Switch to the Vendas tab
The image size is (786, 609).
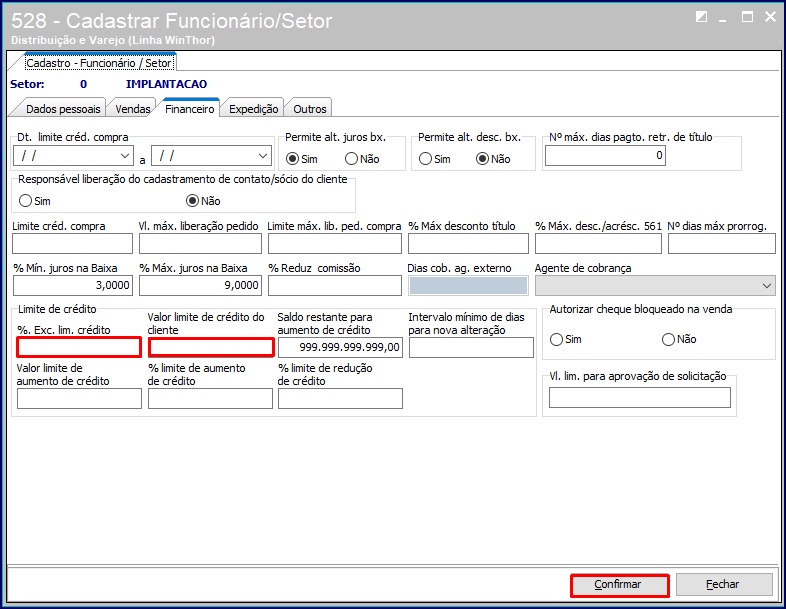pos(132,109)
